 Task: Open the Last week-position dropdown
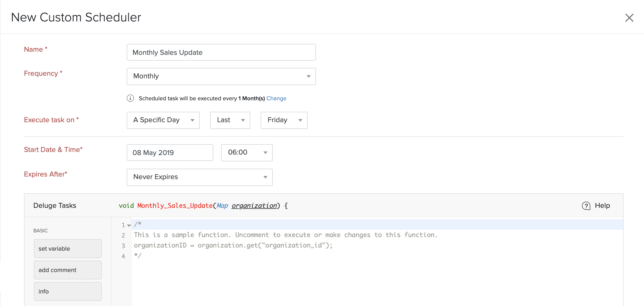click(x=230, y=120)
